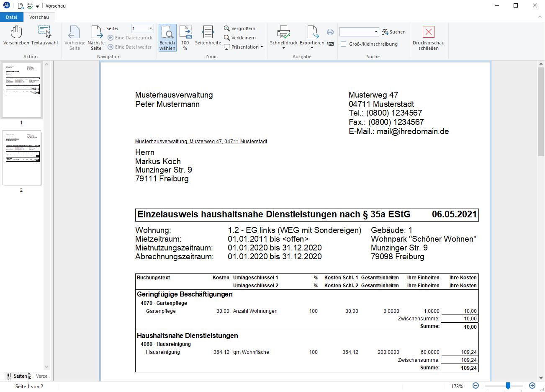Collapse the ribbon with the chevron
The width and height of the screenshot is (545, 392).
[540, 17]
